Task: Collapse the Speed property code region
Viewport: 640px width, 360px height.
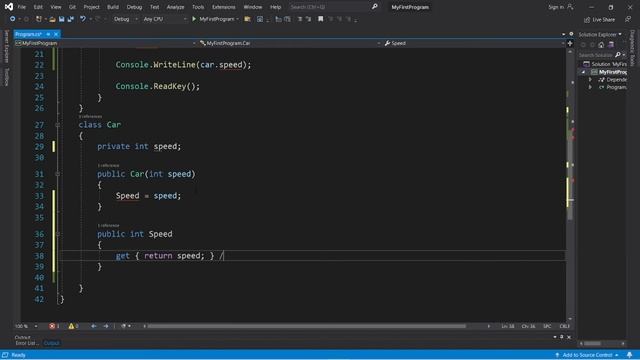Action: (x=58, y=234)
